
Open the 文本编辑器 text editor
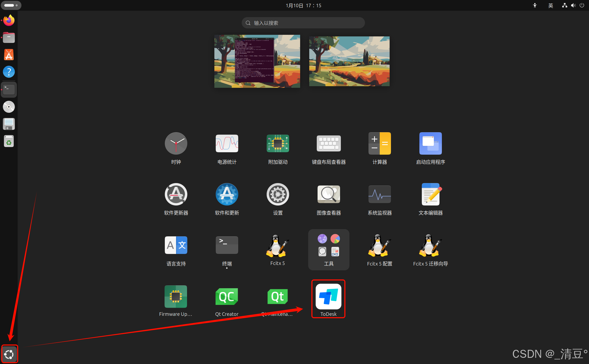pos(430,195)
